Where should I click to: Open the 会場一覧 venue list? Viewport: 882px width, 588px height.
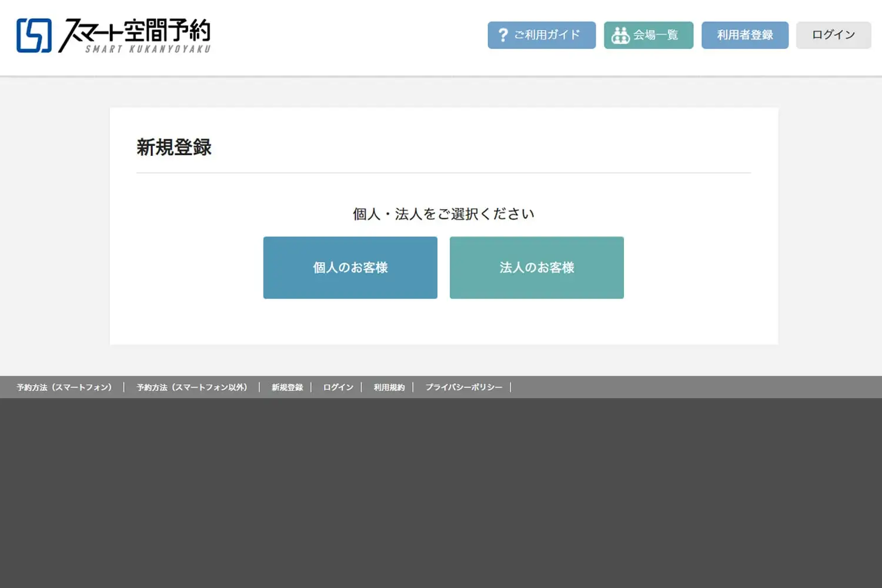coord(649,35)
